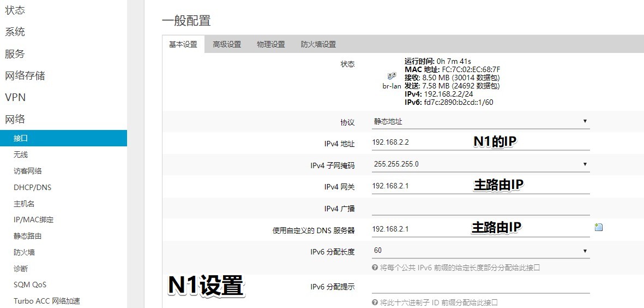Open Turbo ACC 网络加速 page
644x308 pixels.
pos(47,301)
